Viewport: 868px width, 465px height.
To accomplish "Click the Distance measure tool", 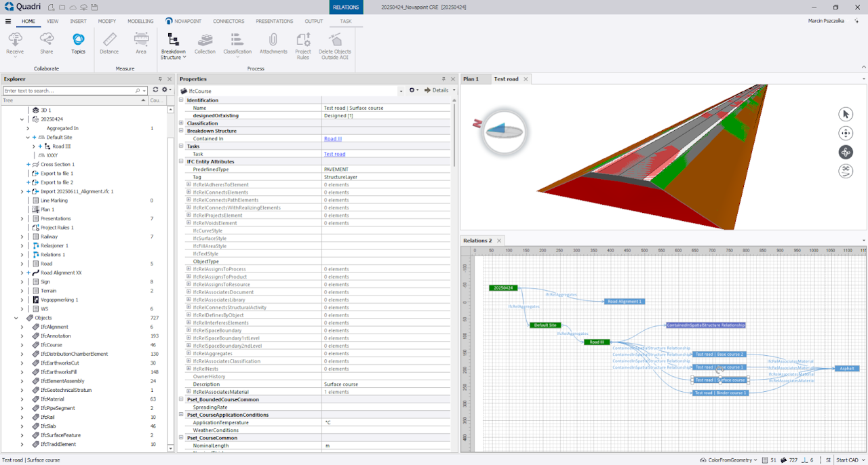I will click(109, 43).
